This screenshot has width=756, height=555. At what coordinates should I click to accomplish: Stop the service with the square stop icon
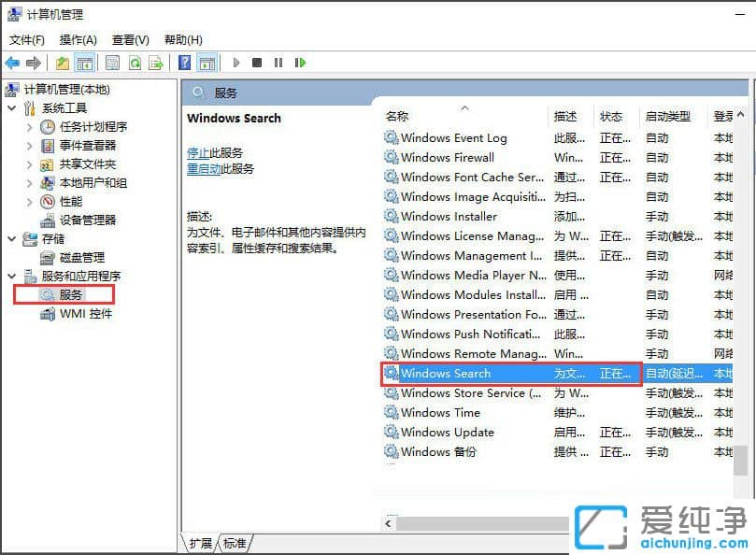[257, 63]
